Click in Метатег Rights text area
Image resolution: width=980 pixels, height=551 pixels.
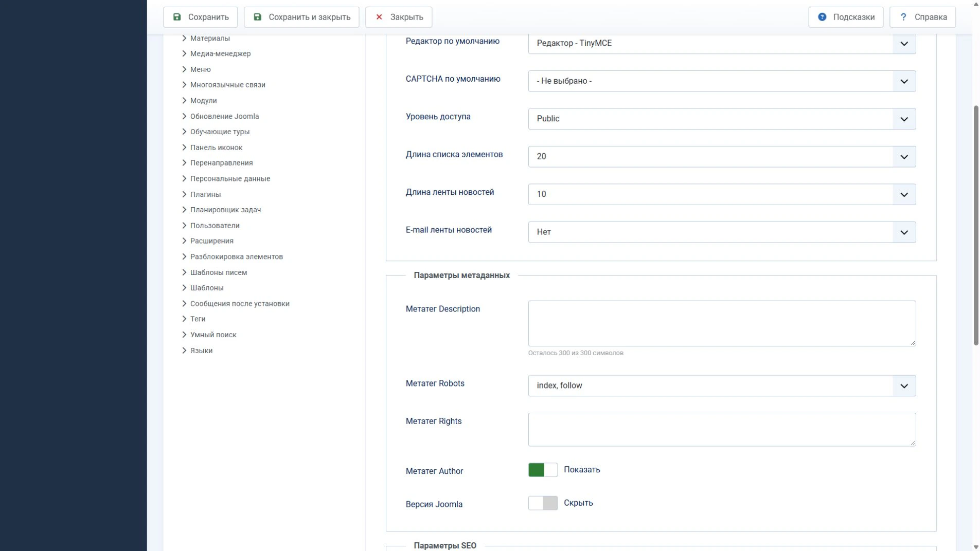722,430
